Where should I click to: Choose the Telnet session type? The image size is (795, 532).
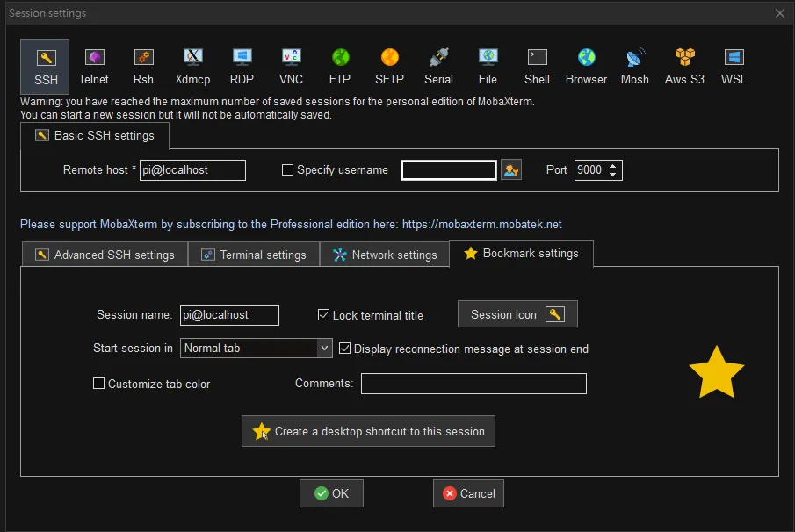(94, 66)
